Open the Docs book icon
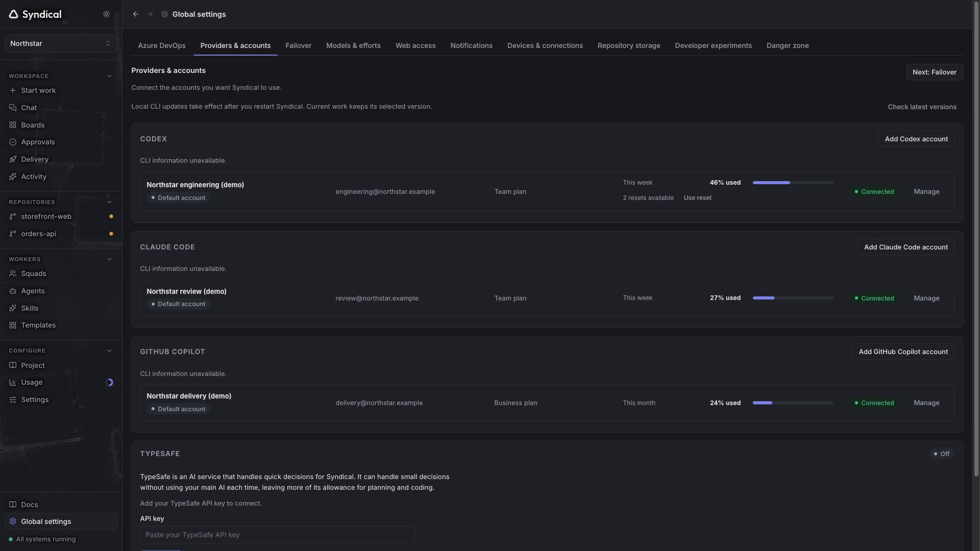Viewport: 980px width, 551px height. [13, 505]
